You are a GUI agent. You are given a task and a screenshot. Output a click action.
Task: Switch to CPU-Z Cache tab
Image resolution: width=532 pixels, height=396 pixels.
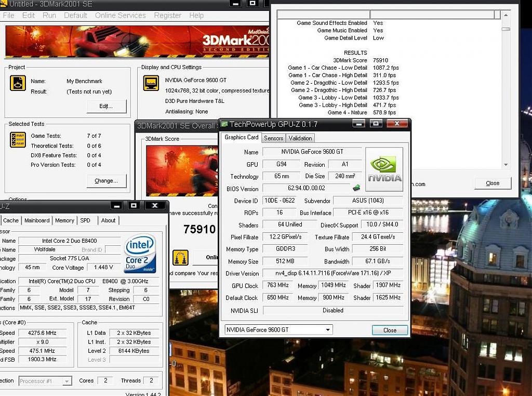pyautogui.click(x=11, y=220)
